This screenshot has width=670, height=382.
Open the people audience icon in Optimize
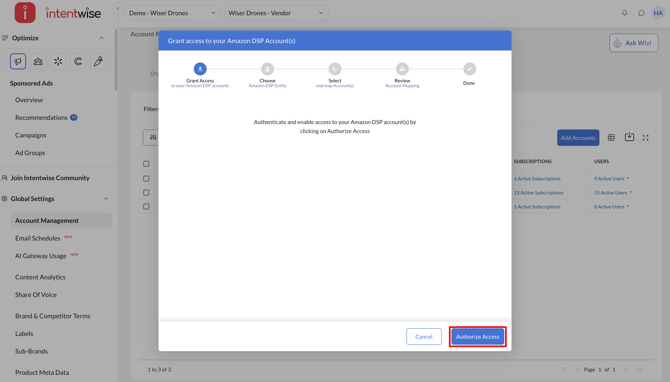(x=38, y=61)
